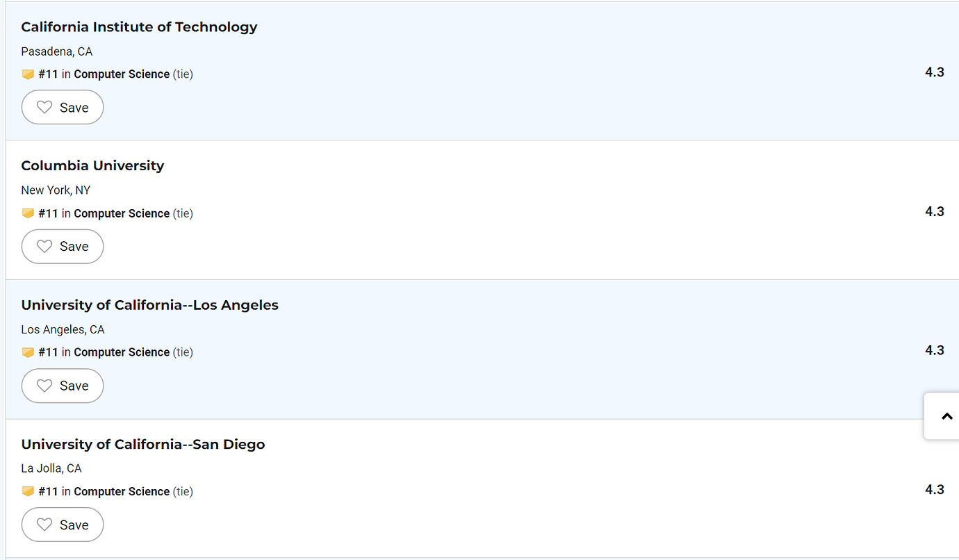Click the heart icon in UC San Diego's Save button
This screenshot has height=560, width=959.
(44, 525)
